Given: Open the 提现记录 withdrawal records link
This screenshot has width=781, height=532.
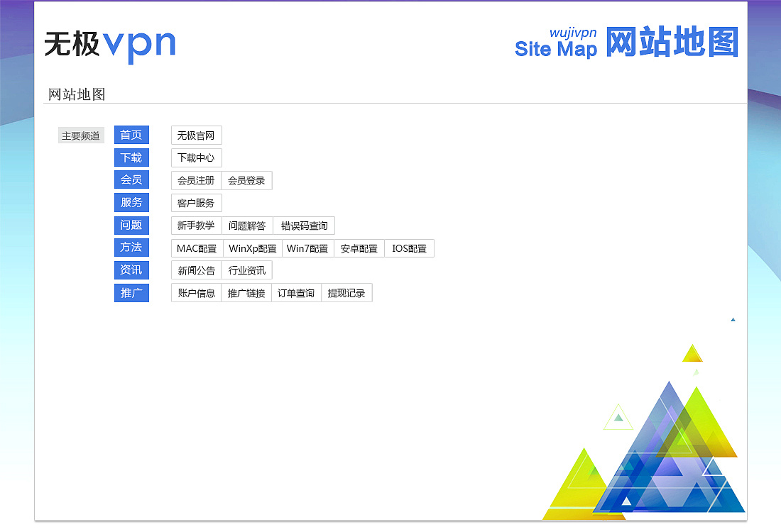Looking at the screenshot, I should (347, 292).
